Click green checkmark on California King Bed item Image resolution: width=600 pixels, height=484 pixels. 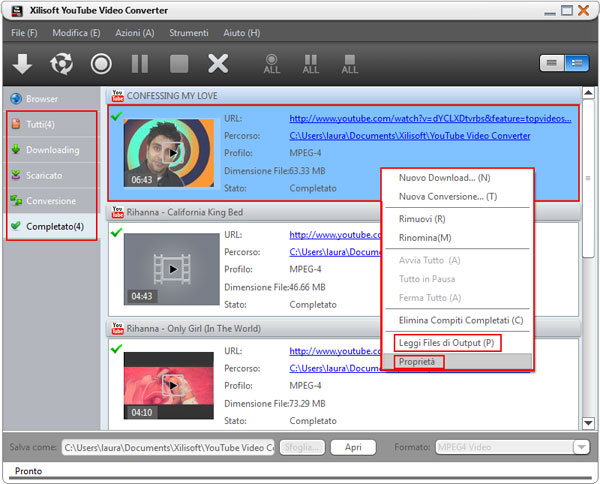[x=116, y=232]
